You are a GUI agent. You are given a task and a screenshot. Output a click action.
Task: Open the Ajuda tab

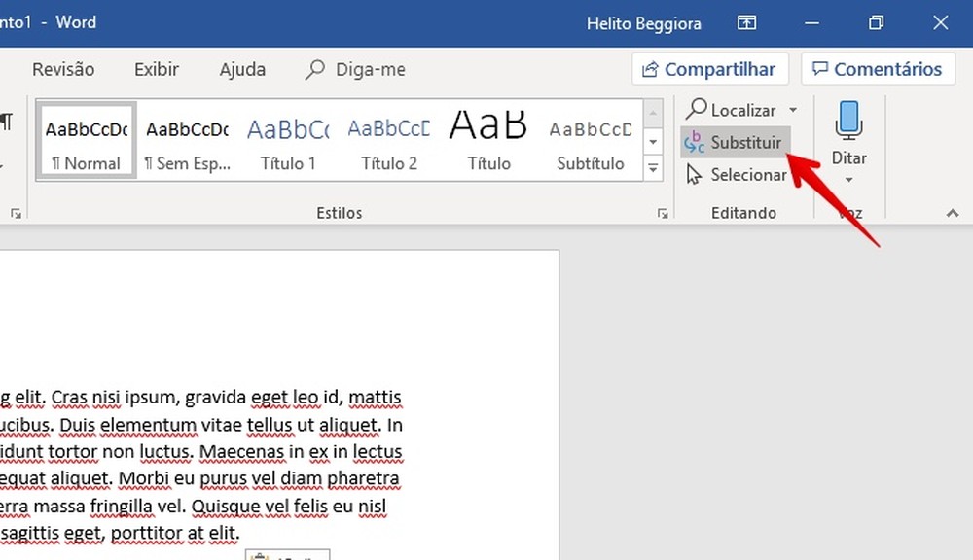coord(242,69)
